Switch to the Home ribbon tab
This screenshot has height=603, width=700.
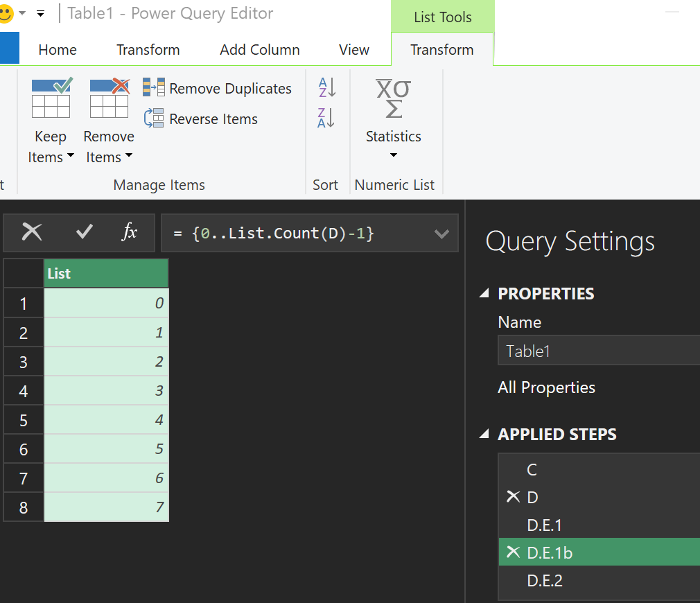[x=58, y=49]
